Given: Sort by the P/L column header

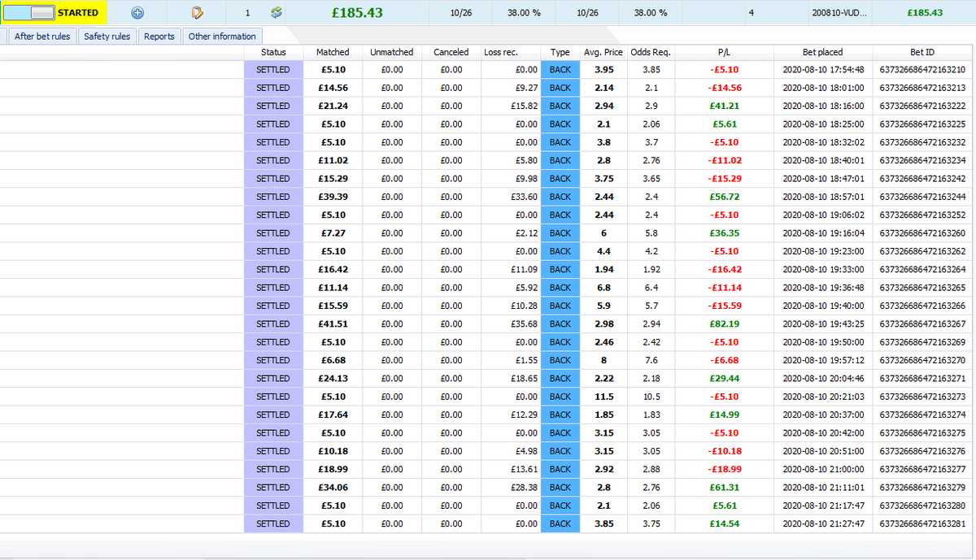Looking at the screenshot, I should point(725,52).
